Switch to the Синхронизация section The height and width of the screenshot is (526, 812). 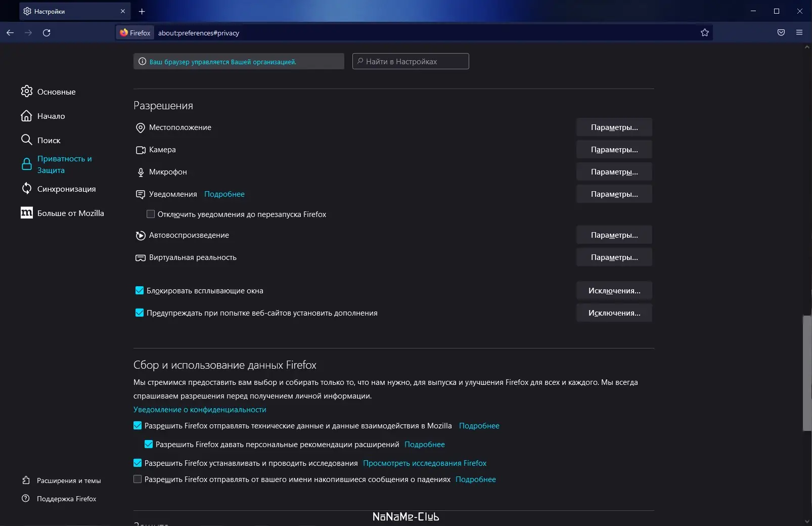[x=66, y=189]
